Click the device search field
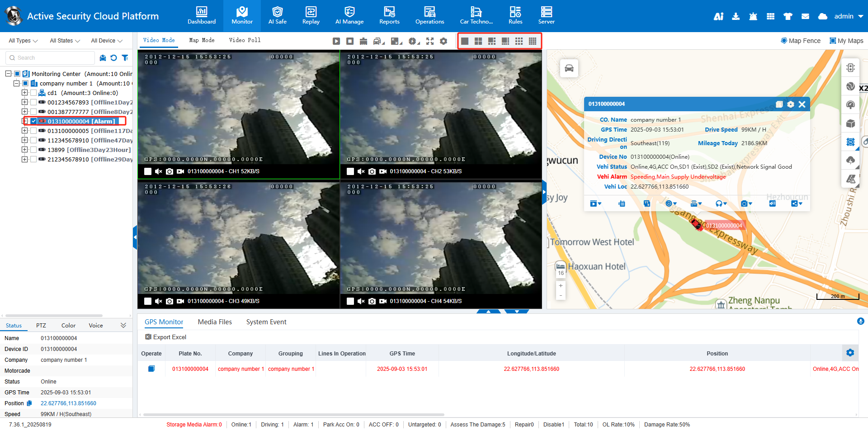 (x=53, y=58)
